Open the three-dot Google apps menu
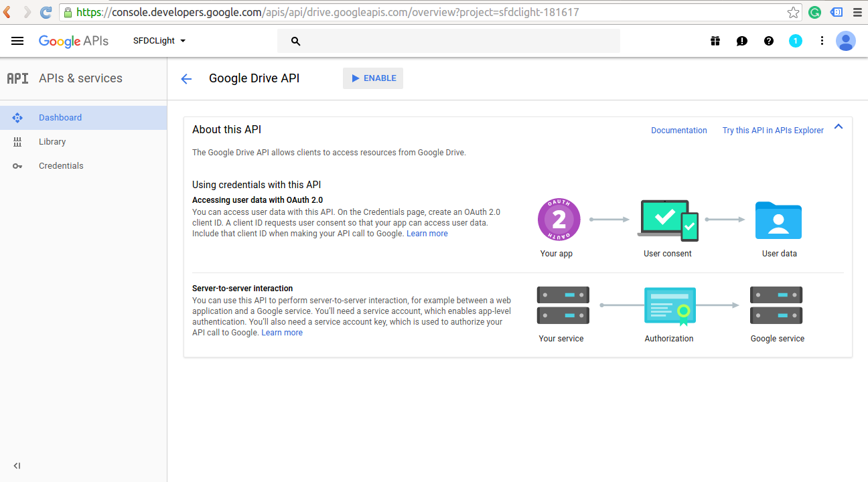Screen dimensions: 868x482 (822, 41)
